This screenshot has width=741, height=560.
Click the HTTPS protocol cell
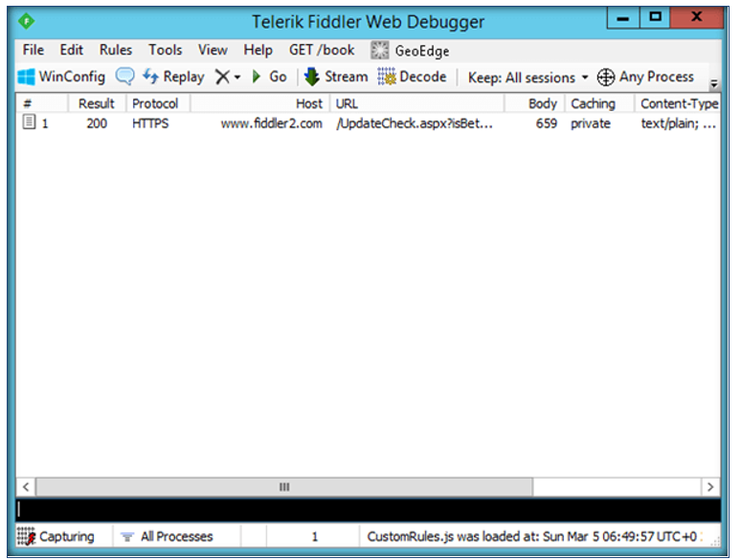pos(150,123)
